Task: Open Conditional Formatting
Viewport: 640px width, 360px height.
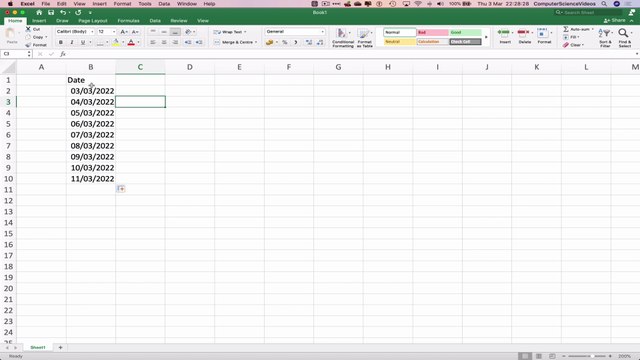Action: pyautogui.click(x=343, y=38)
